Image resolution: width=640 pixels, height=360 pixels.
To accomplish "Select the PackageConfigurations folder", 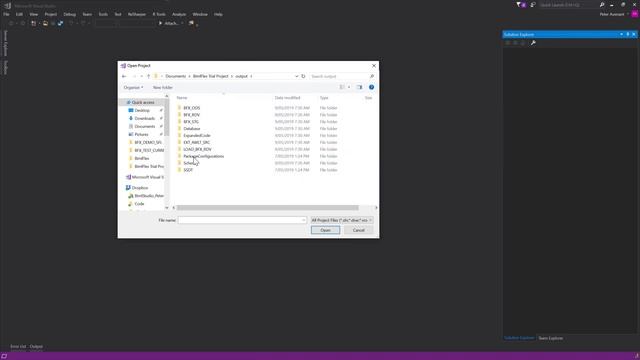I will [203, 156].
